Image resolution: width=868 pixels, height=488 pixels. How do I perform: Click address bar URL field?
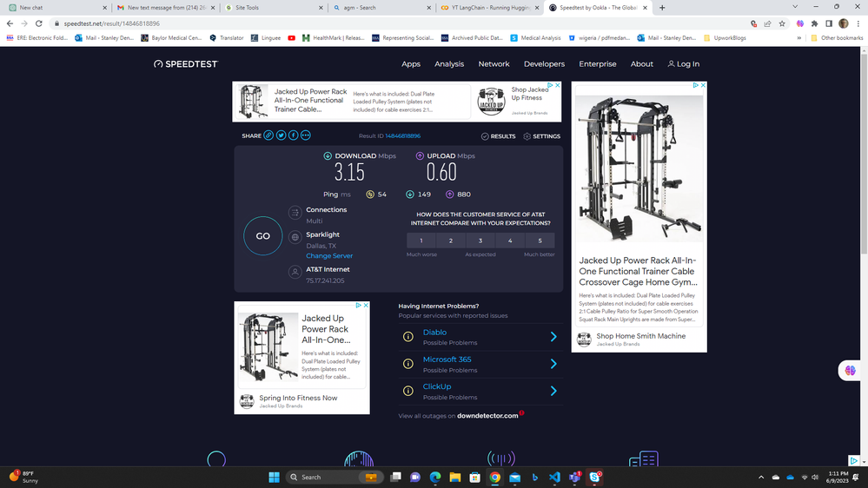[399, 23]
